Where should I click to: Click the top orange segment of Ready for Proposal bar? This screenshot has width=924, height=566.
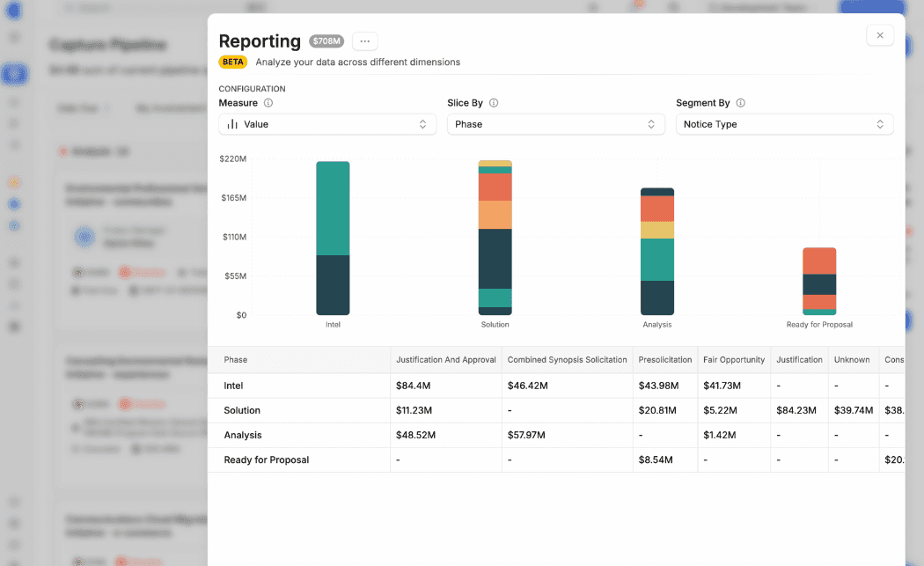819,261
